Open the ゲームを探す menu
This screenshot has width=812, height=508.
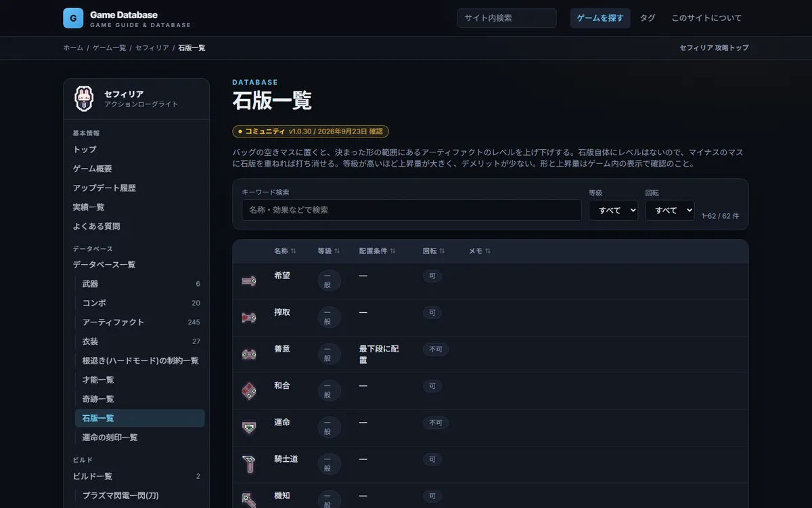pos(600,18)
